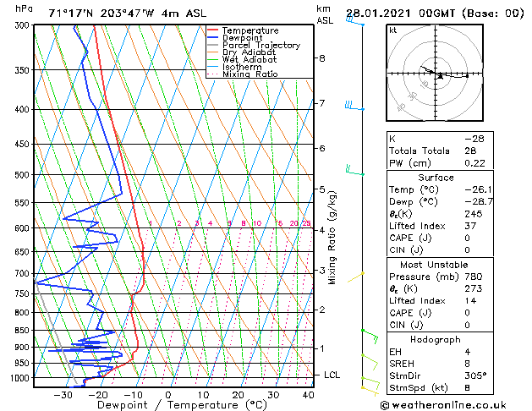Viewport: 532px width, 411px height.
Task: Click the 700 hPa pressure label
Action: (24, 273)
